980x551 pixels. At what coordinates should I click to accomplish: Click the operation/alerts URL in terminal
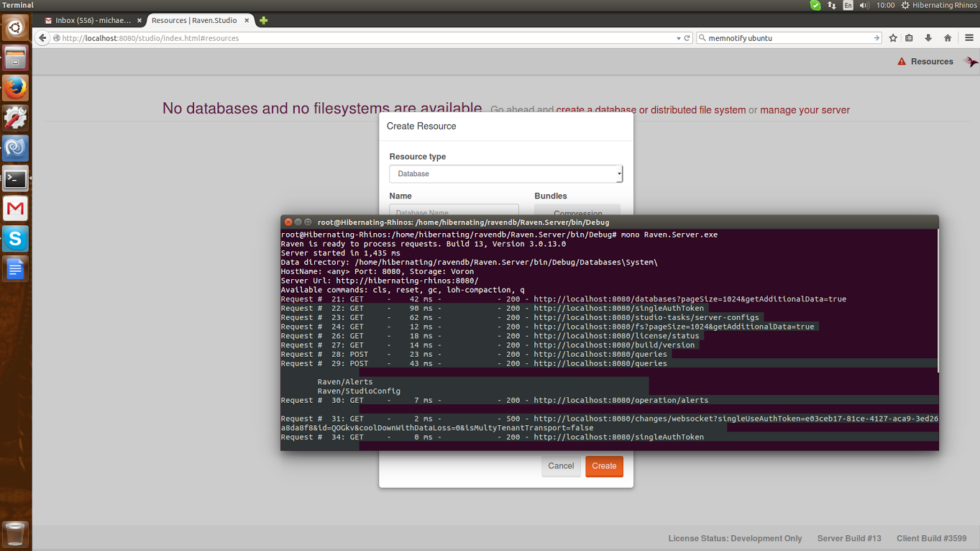click(x=621, y=401)
